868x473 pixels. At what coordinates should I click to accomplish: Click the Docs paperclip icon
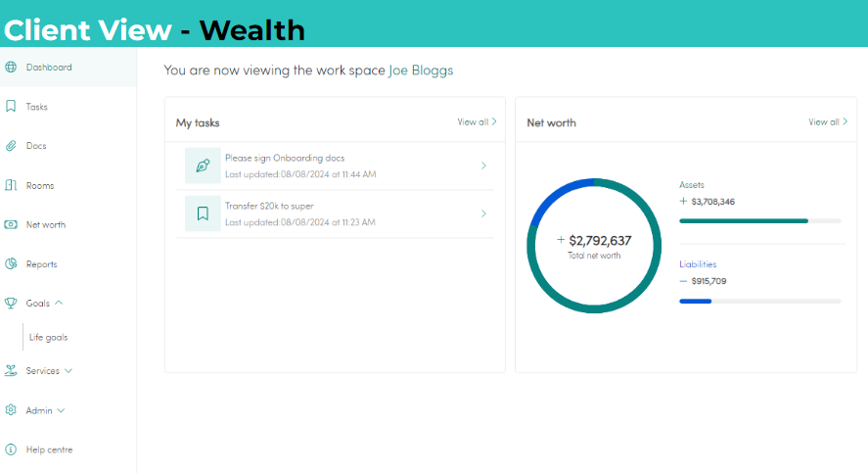pos(11,146)
